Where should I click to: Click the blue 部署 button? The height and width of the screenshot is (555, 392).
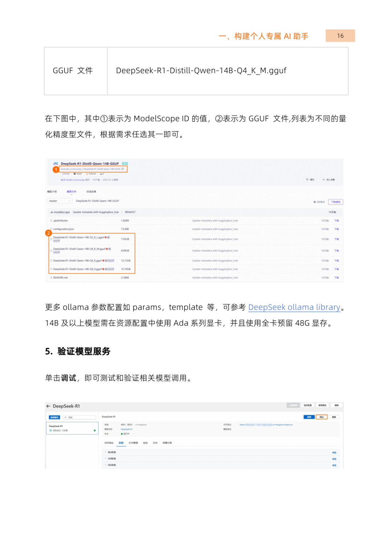pos(309,417)
